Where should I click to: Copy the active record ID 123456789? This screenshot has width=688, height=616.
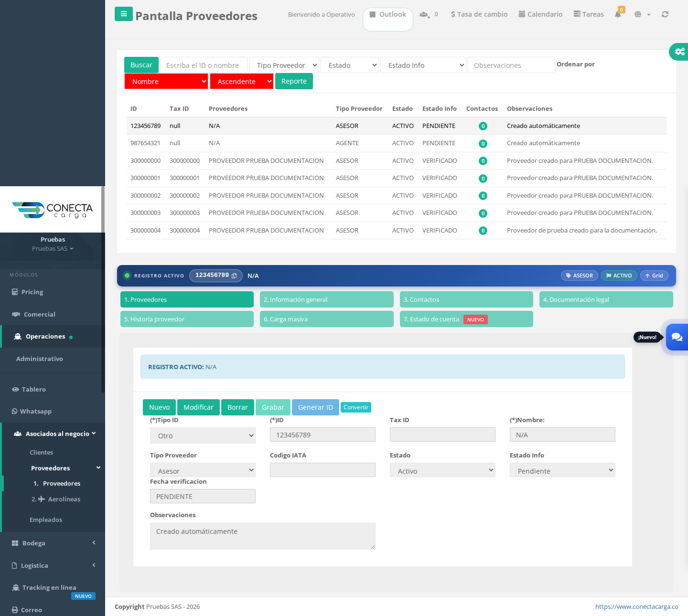click(x=234, y=276)
